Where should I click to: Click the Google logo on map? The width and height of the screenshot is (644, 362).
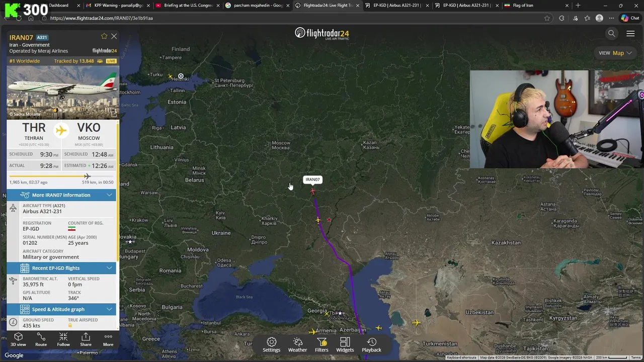pyautogui.click(x=14, y=355)
